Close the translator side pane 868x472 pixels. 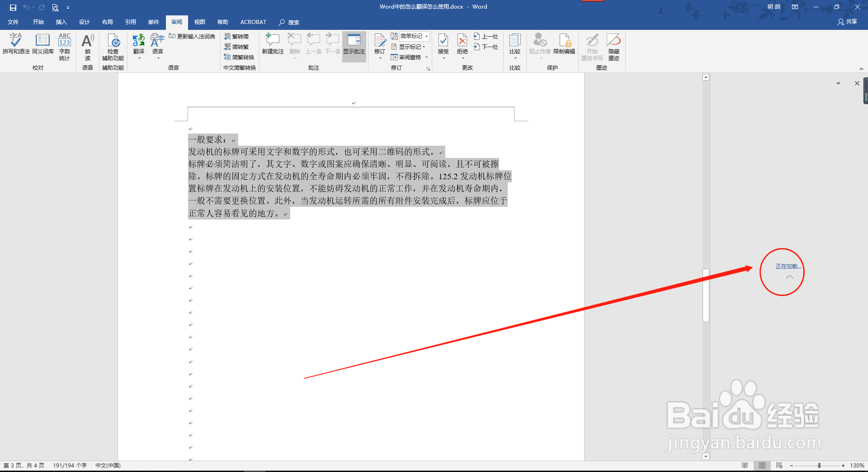[x=857, y=83]
